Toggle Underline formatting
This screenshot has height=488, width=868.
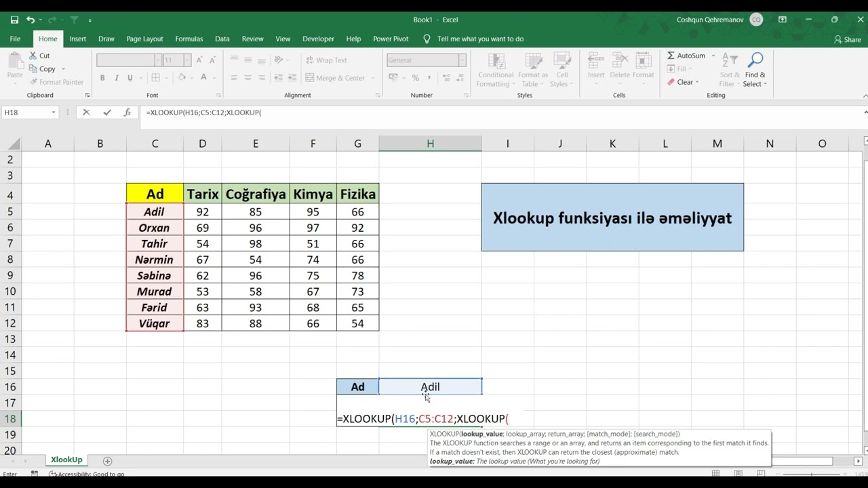click(x=130, y=78)
